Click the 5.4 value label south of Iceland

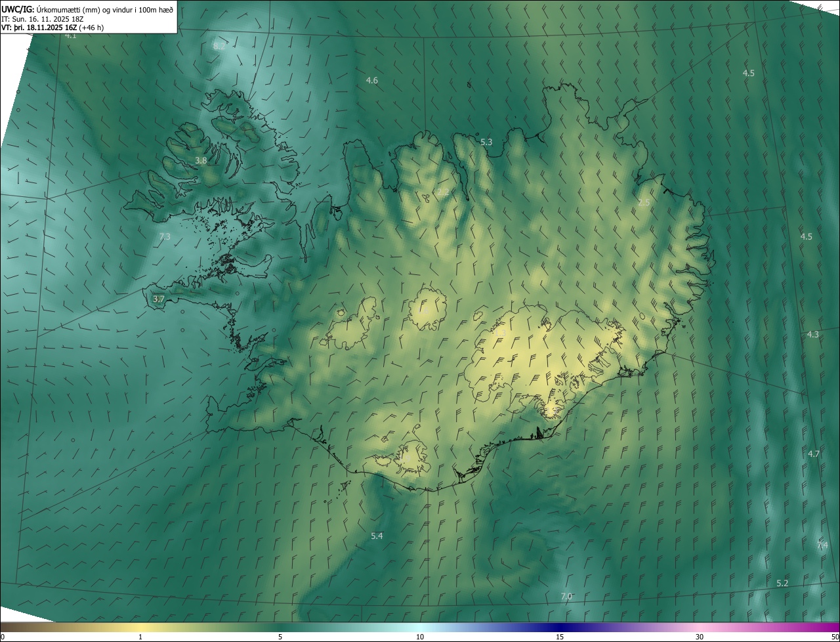pos(377,536)
